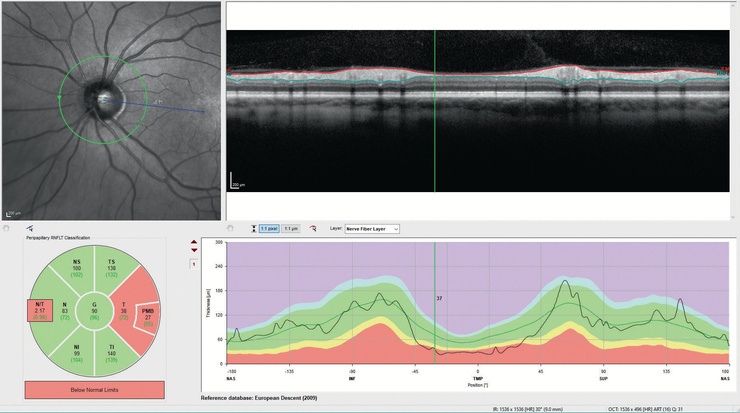Click the red segmentation edit tool icon

coord(313,228)
